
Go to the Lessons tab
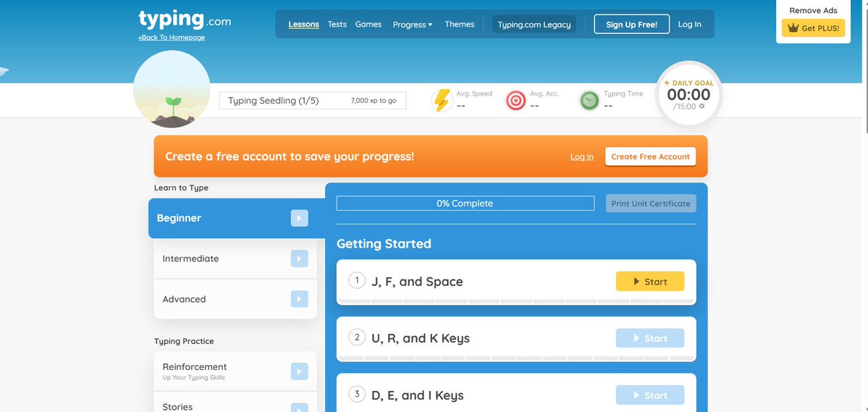click(303, 25)
